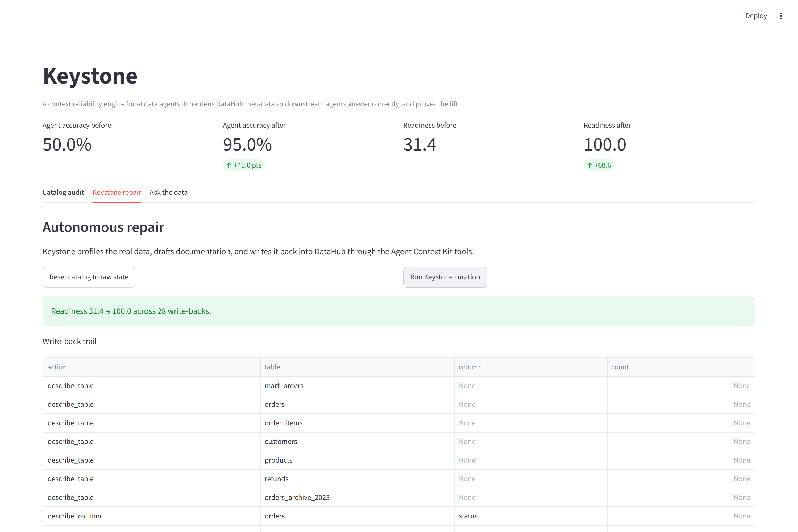The height and width of the screenshot is (532, 798).
Task: Select the orders_archive_2023 cell
Action: tap(357, 497)
